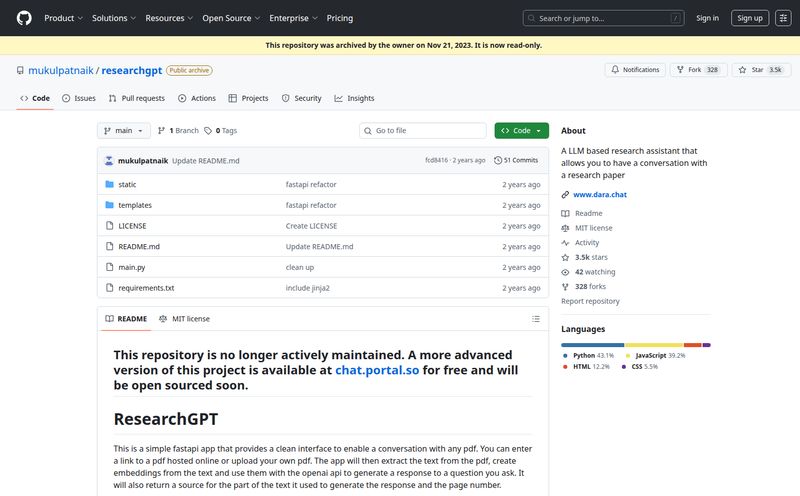Image resolution: width=800 pixels, height=496 pixels.
Task: Click the HTML 12.2% language link
Action: pos(586,367)
